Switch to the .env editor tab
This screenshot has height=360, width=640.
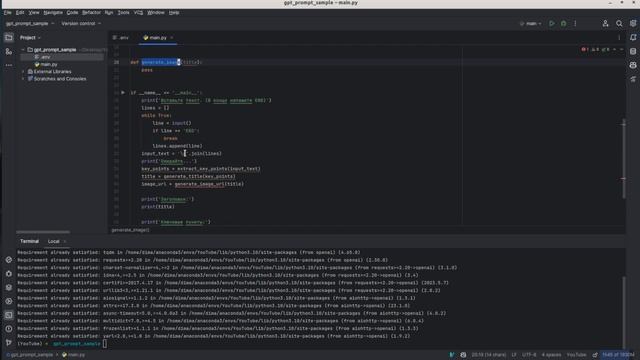point(121,38)
